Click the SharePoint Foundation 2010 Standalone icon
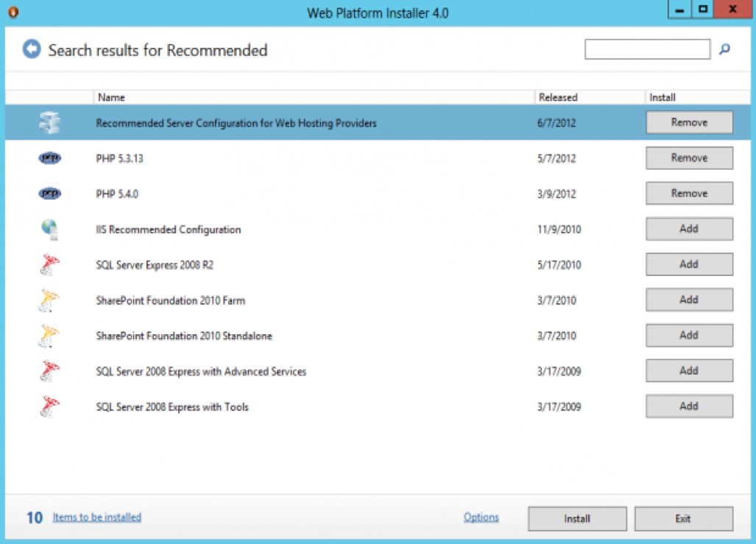 click(x=49, y=336)
